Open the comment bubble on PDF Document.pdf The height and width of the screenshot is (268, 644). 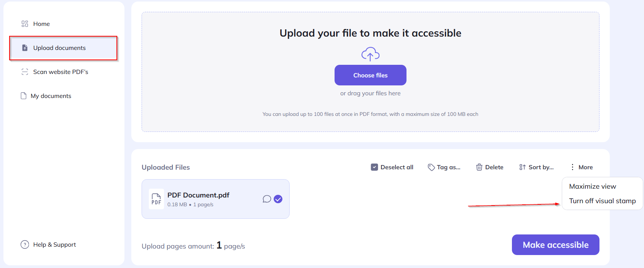(267, 199)
